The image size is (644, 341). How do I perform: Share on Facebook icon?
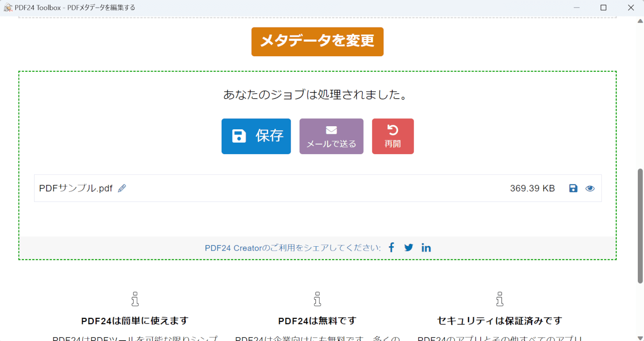tap(391, 248)
